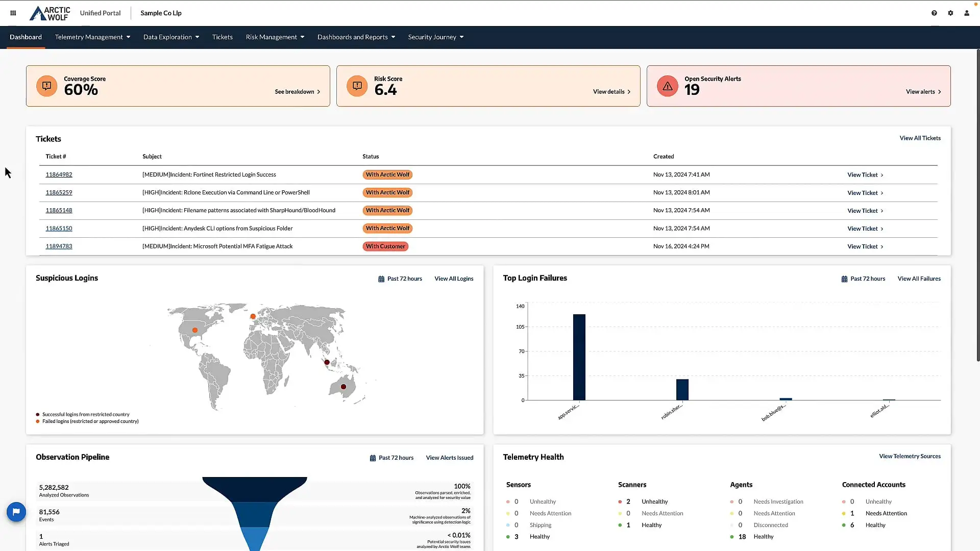
Task: Click the dark red dot over Southeast Asia
Action: pyautogui.click(x=327, y=362)
